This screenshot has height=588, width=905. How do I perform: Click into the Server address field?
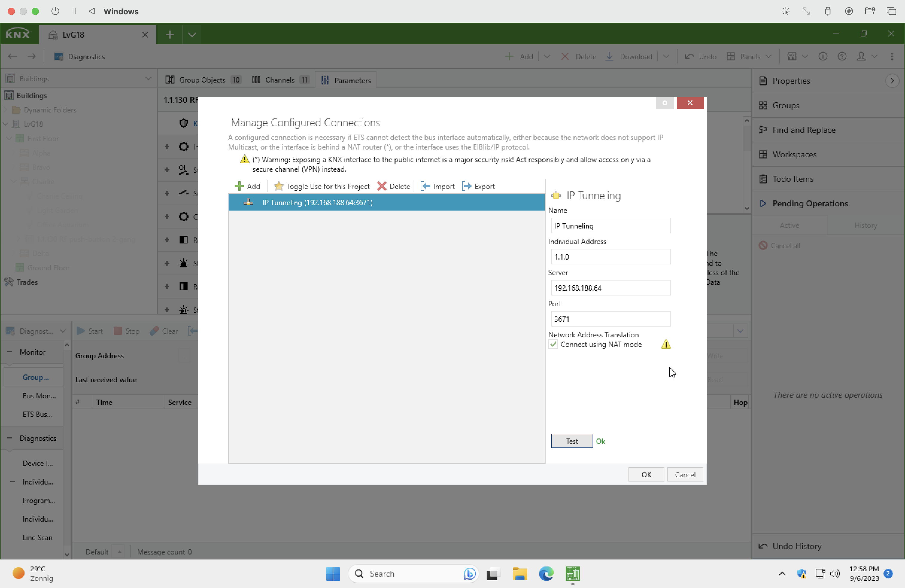pos(610,288)
